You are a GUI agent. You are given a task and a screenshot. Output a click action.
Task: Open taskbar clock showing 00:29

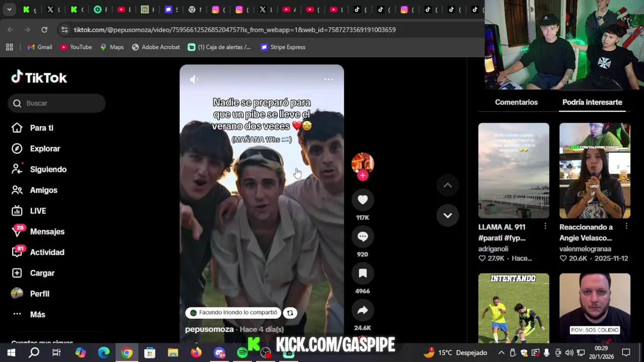(x=601, y=352)
